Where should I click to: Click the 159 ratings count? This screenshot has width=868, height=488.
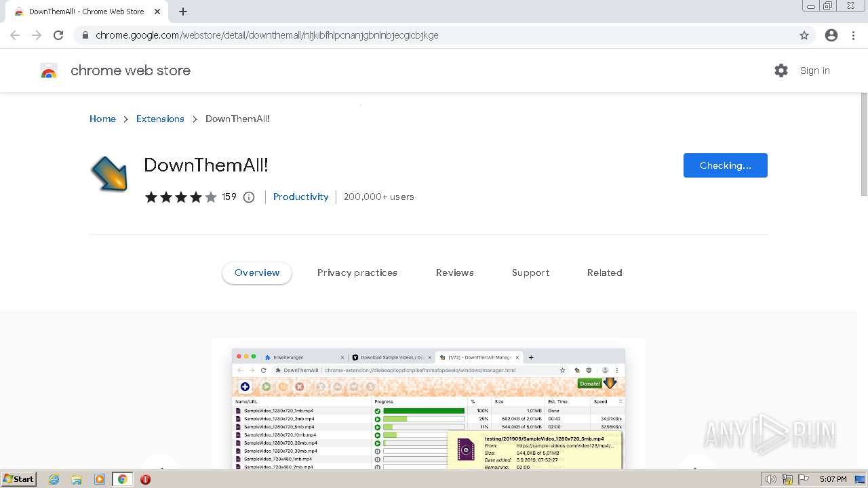[x=229, y=197]
